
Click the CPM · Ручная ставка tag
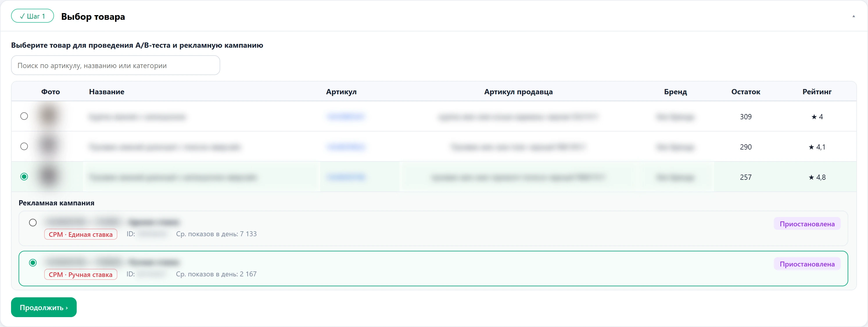(80, 275)
